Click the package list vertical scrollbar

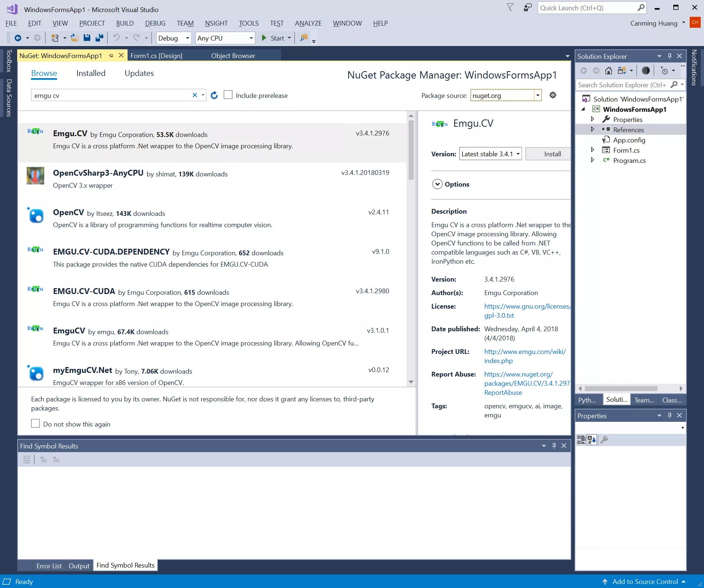pyautogui.click(x=411, y=150)
